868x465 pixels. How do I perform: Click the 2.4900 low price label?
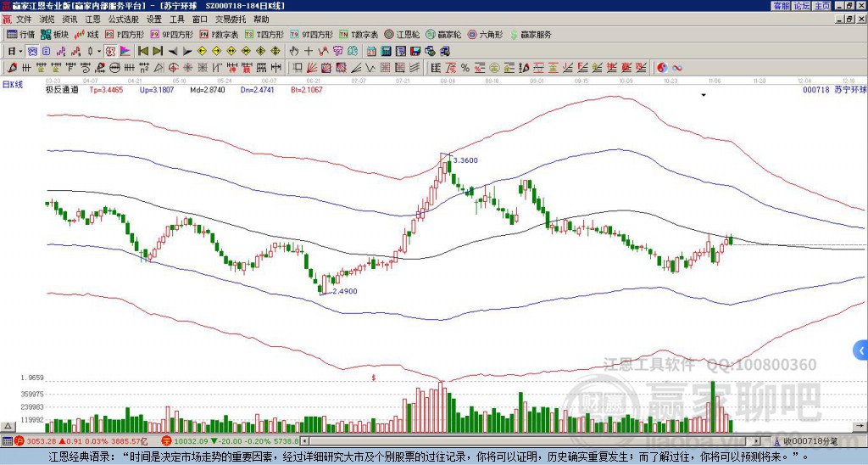(344, 291)
